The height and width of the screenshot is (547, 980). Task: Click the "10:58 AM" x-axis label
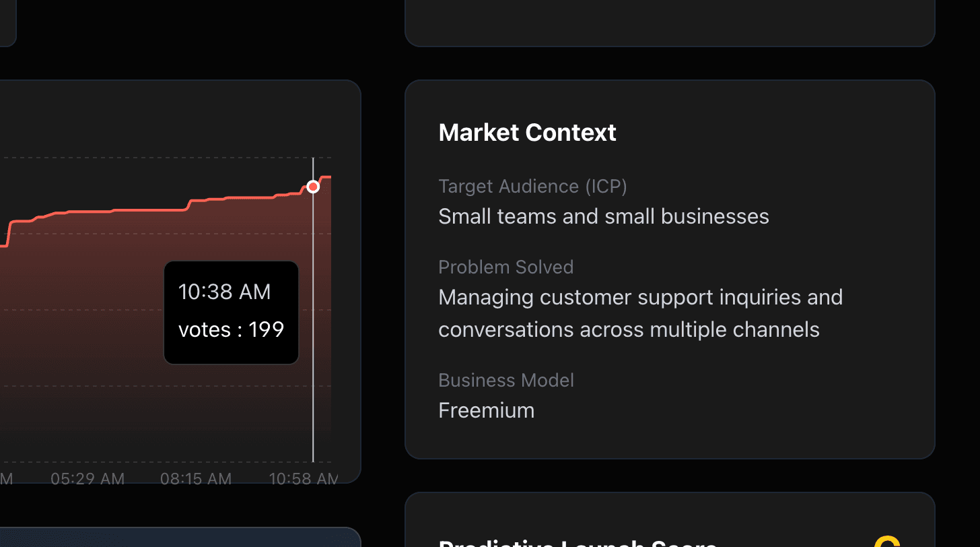304,479
